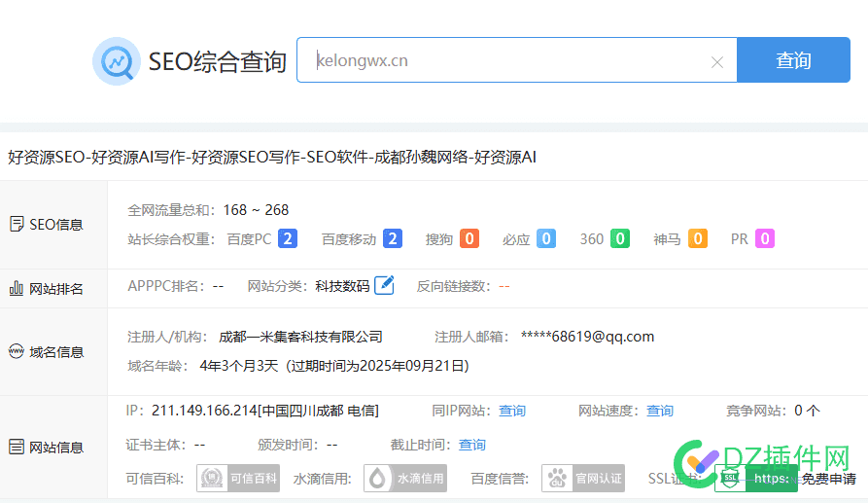This screenshot has width=868, height=503.
Task: Click the SSL https certificate badge
Action: tap(756, 478)
